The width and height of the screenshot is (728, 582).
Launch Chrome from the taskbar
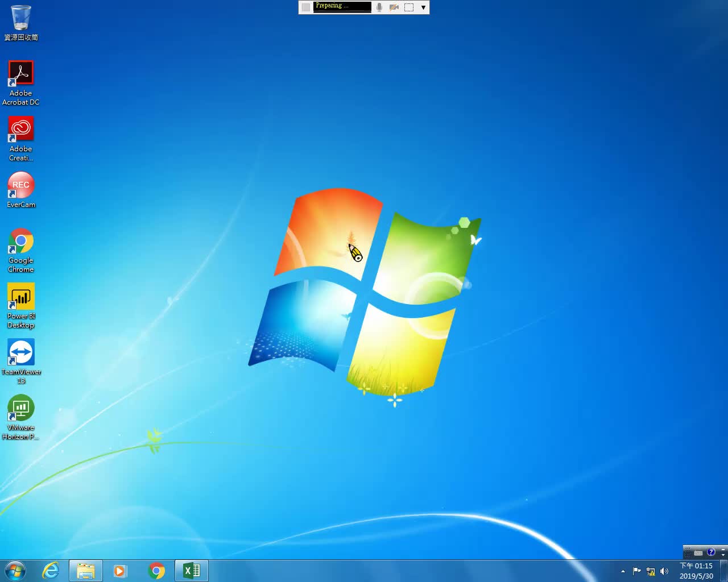coord(156,571)
